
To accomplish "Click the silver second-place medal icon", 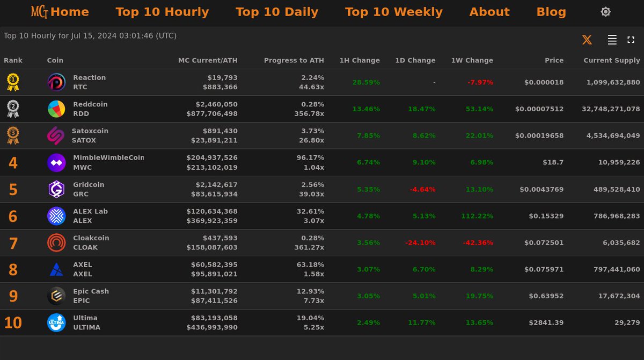I will [13, 109].
